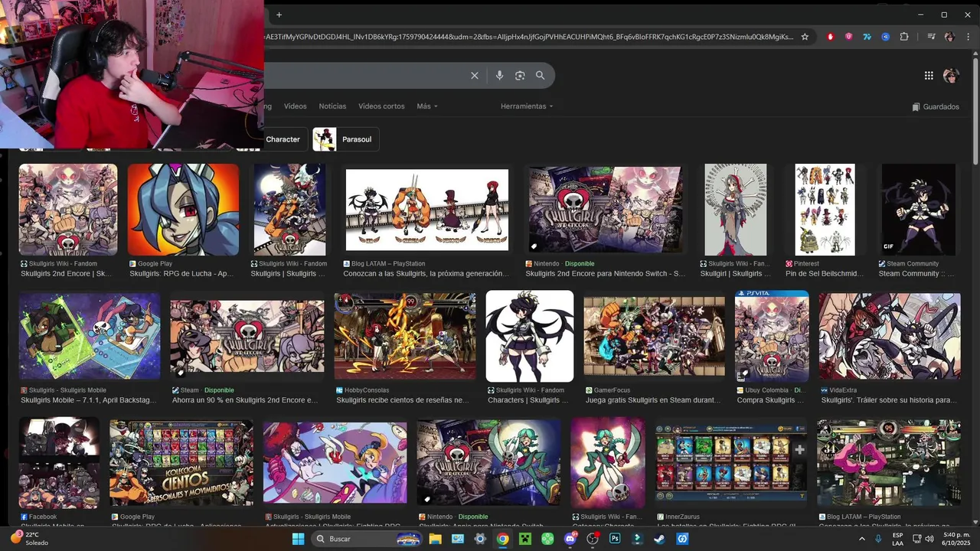Open Skullgirls 2nd Encore Fandom wiki result
The width and height of the screenshot is (980, 551).
67,273
